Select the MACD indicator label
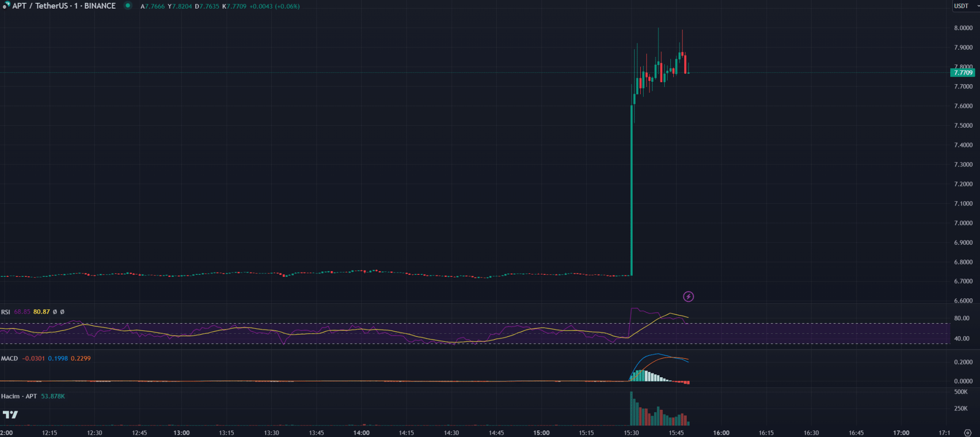 point(10,359)
